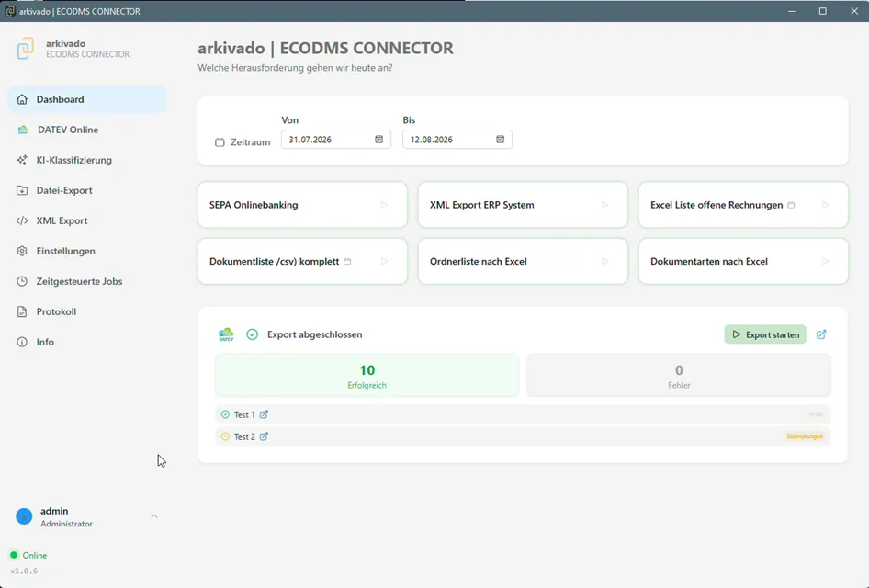This screenshot has height=588, width=869.
Task: Open Protokoll log page
Action: [x=87, y=311]
